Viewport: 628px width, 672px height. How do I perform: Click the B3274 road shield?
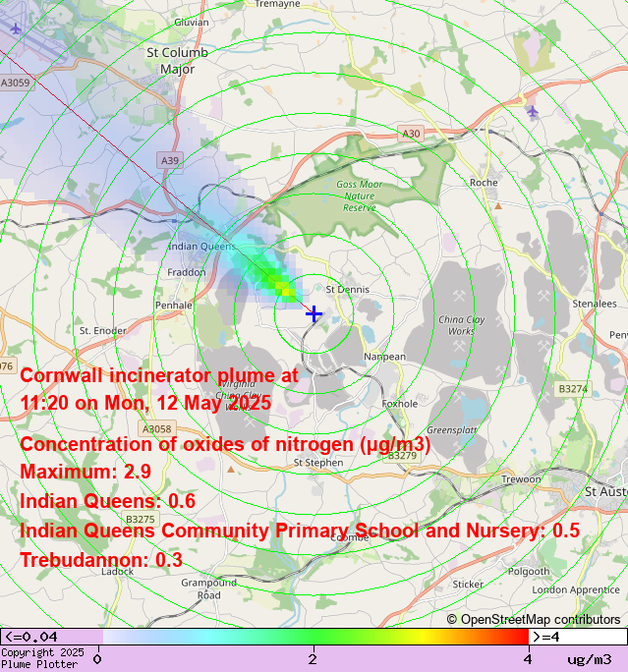pos(573,389)
